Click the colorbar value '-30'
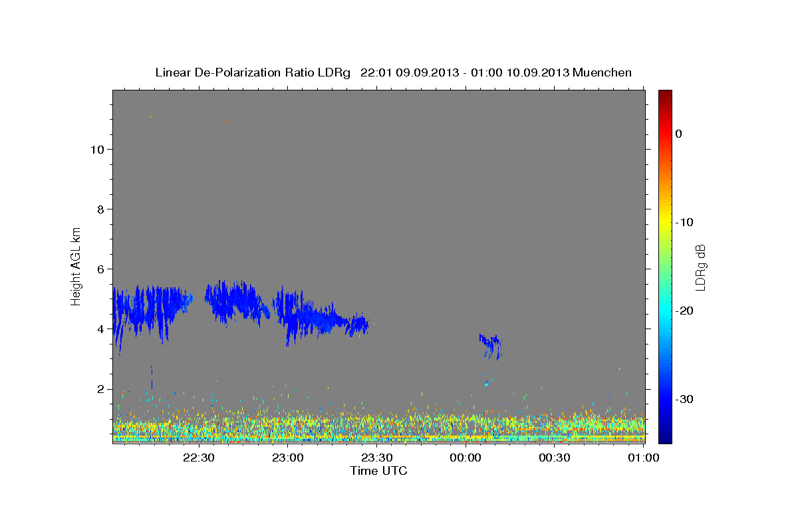798x532 pixels. point(684,399)
